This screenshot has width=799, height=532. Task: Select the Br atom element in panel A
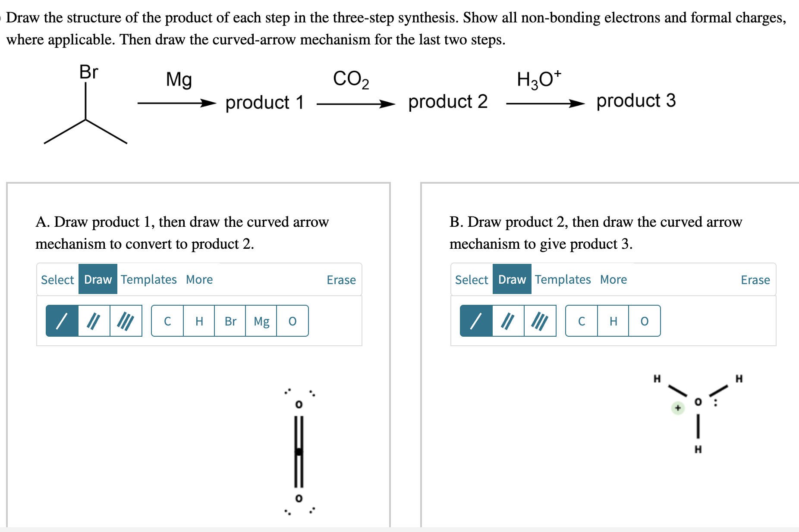coord(230,321)
